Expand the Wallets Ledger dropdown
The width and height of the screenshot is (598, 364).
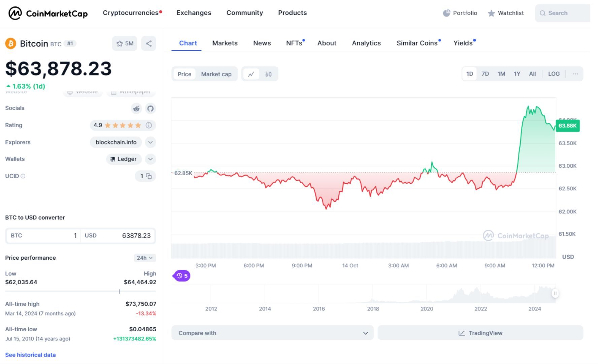tap(150, 159)
